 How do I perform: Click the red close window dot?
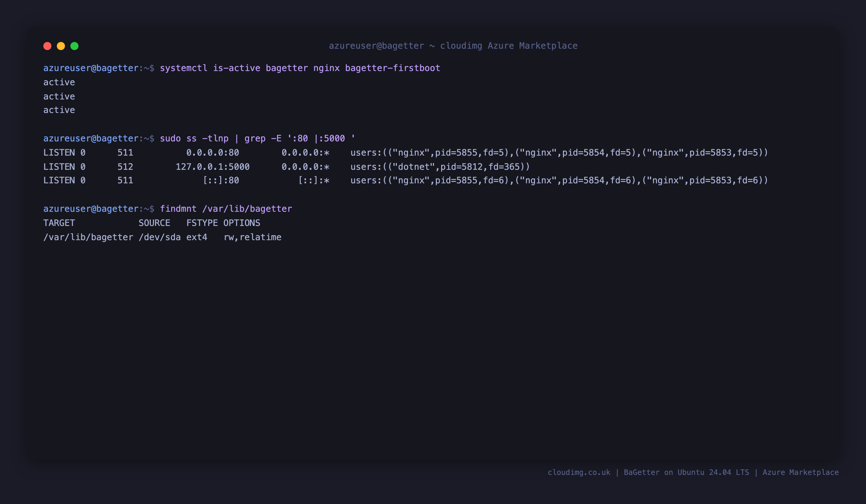(x=47, y=46)
